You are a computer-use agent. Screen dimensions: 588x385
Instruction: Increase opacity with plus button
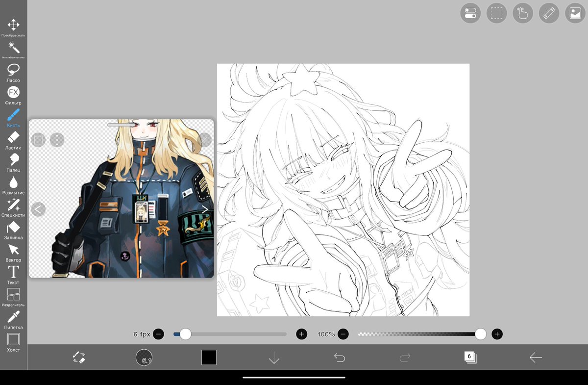[497, 334]
